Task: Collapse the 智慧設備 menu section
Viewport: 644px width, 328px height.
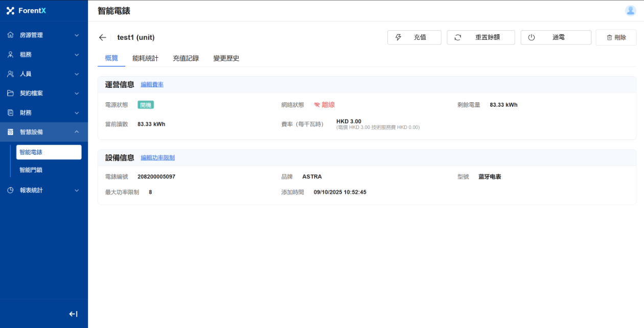Action: point(43,132)
